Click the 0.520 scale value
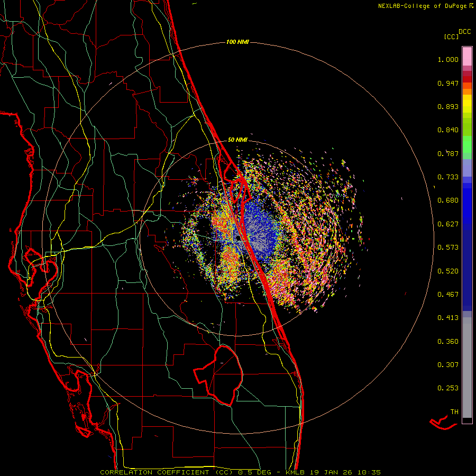Image resolution: width=476 pixels, height=476 pixels. point(448,271)
